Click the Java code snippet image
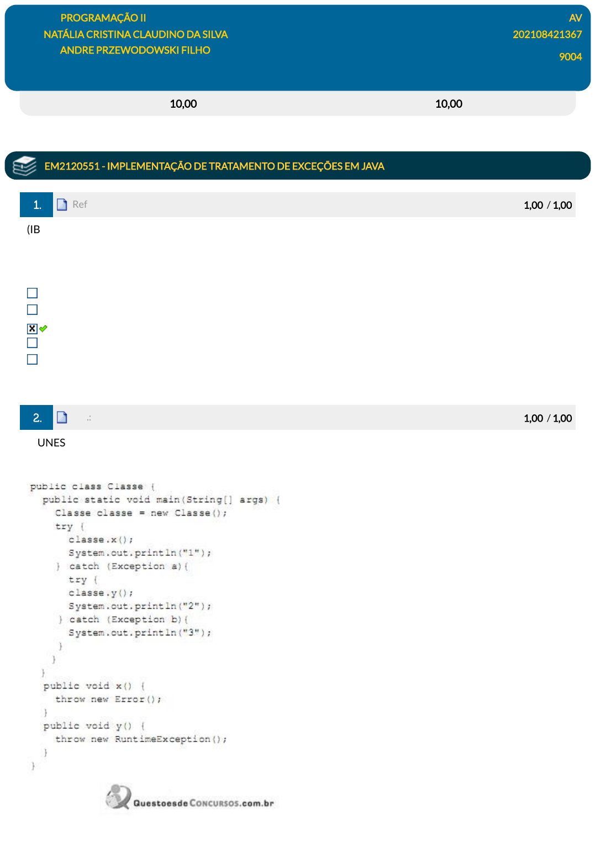Viewport: 595px width, 868px height. pos(155,624)
